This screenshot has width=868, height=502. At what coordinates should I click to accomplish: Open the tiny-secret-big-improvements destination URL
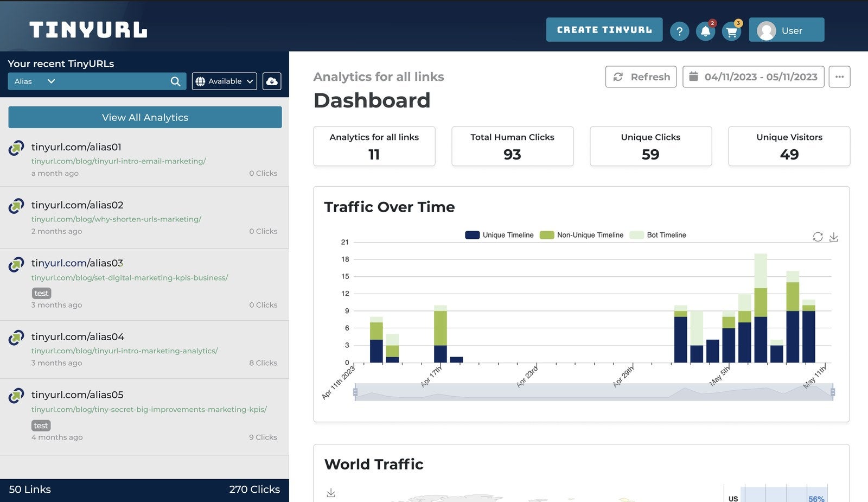click(149, 410)
